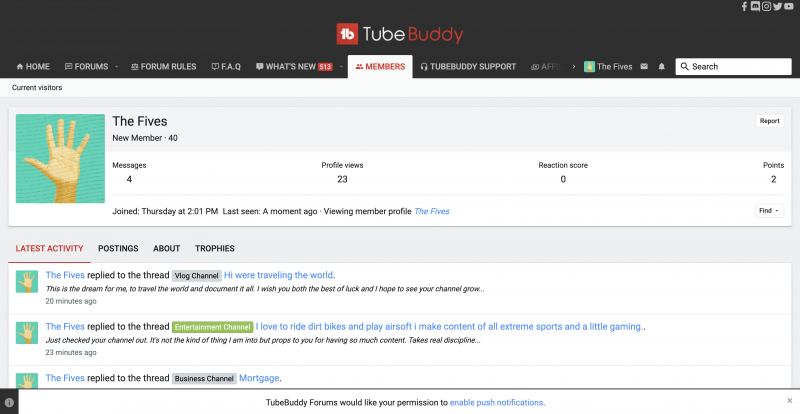The width and height of the screenshot is (800, 414).
Task: Open the YouTube icon link
Action: [x=789, y=7]
